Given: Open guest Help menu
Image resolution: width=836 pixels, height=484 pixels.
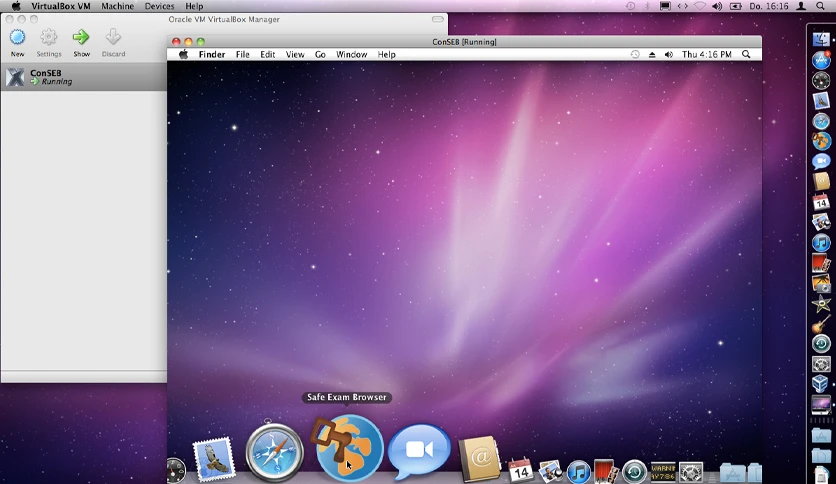Looking at the screenshot, I should point(387,54).
